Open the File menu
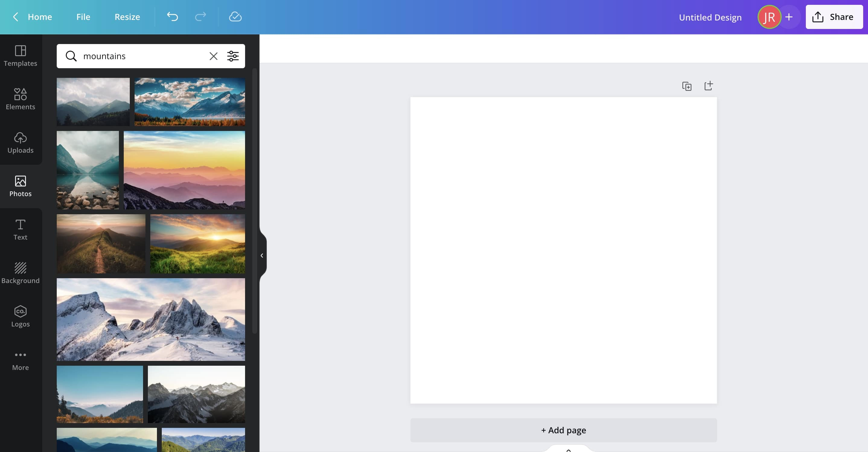The width and height of the screenshot is (868, 452). 83,17
